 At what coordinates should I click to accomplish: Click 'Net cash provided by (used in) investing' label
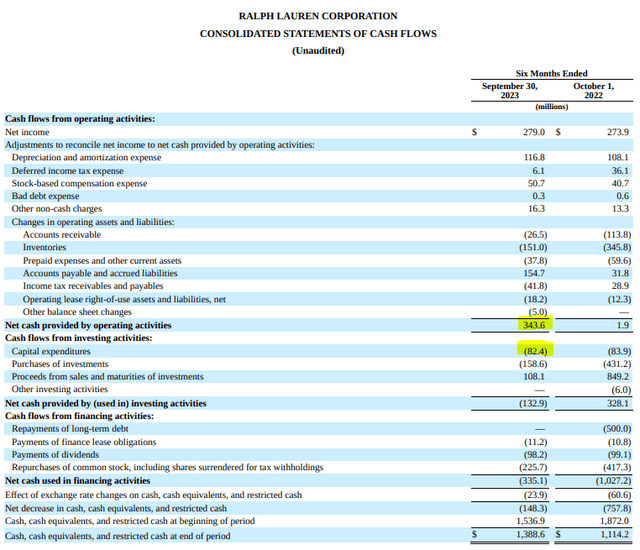pos(106,404)
